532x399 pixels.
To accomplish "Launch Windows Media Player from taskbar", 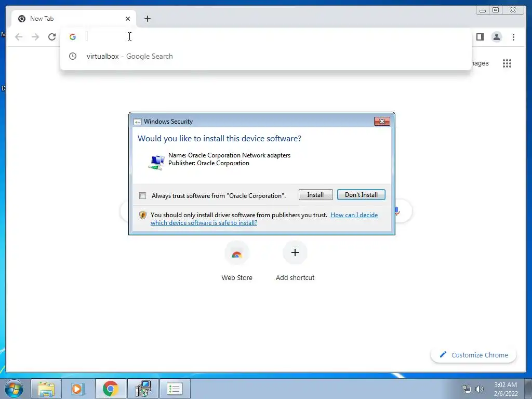I will (78, 389).
